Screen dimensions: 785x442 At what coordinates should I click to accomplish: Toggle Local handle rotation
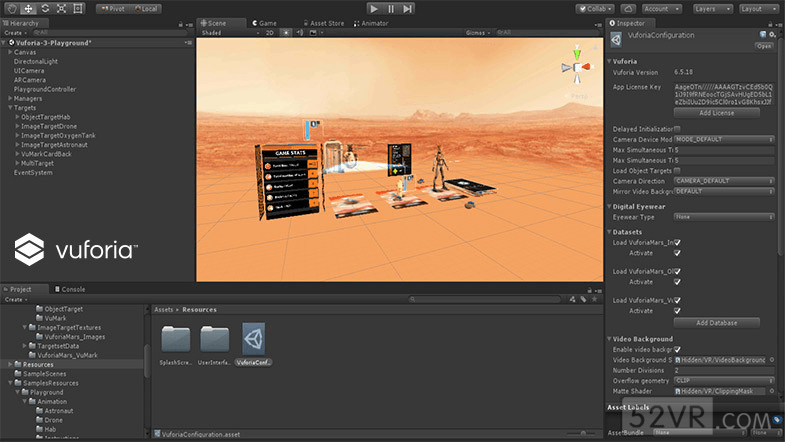(x=146, y=9)
